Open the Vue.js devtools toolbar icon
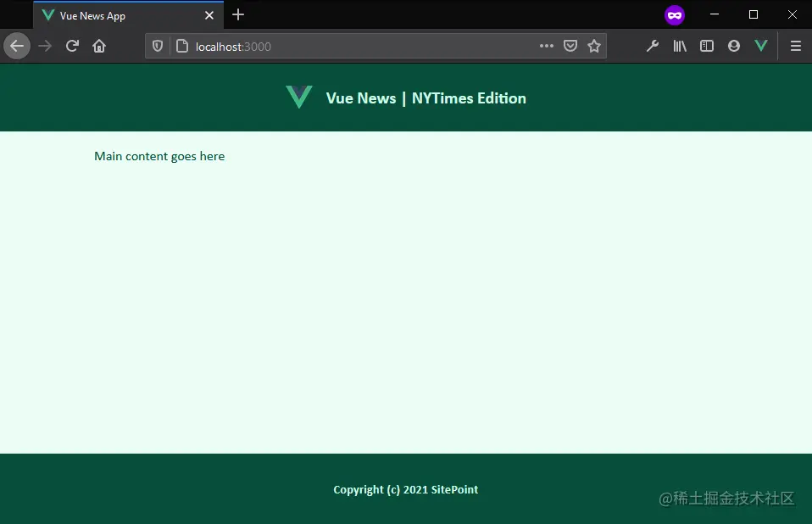This screenshot has height=524, width=812. [761, 46]
